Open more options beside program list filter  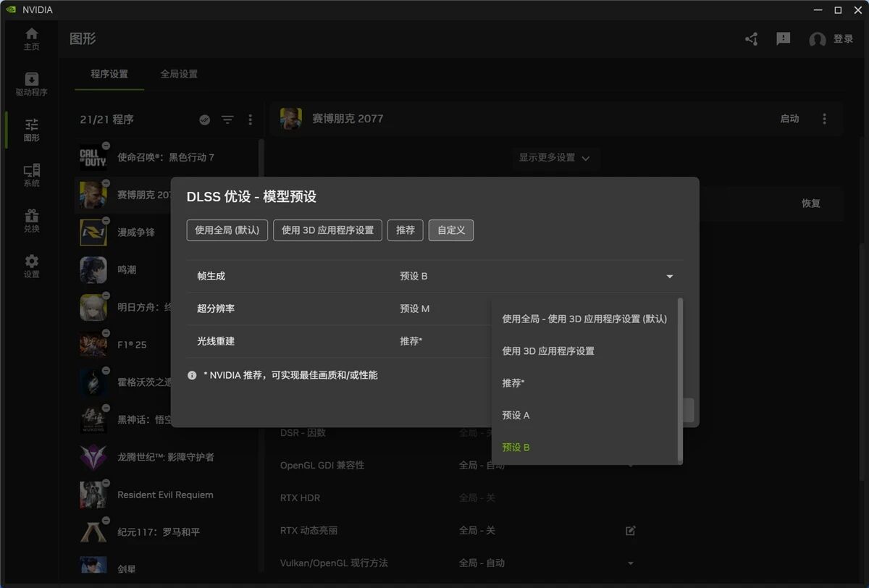[251, 119]
